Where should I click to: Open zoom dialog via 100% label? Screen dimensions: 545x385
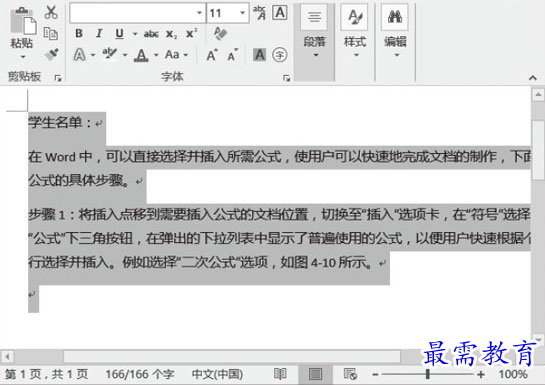click(513, 374)
